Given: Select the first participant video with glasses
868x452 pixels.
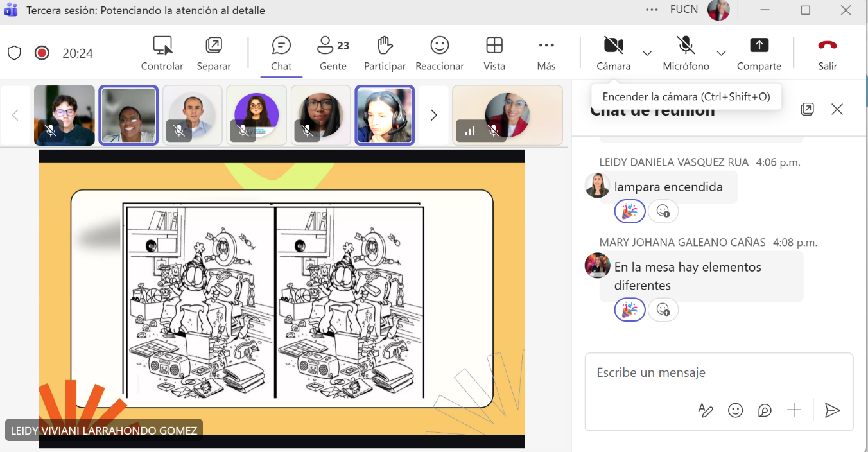Looking at the screenshot, I should pos(64,116).
